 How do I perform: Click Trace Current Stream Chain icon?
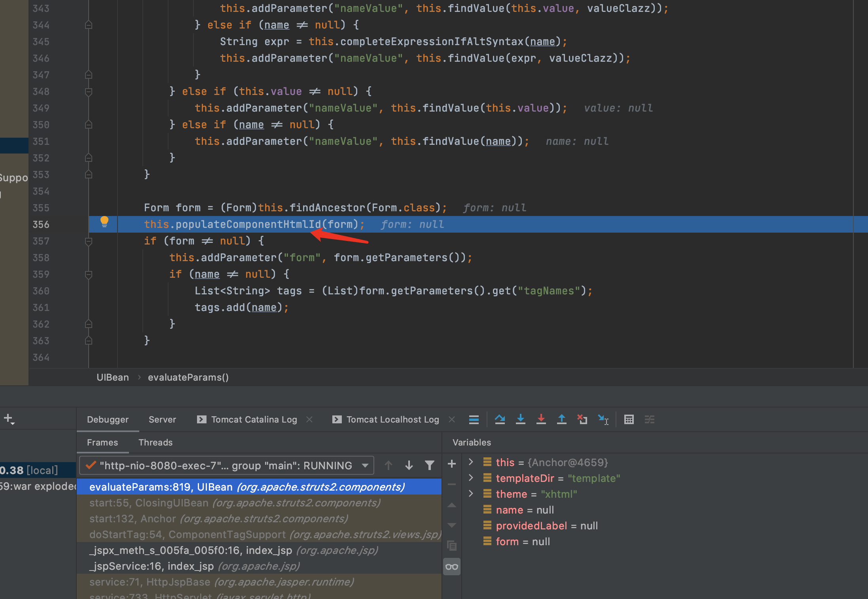coord(650,419)
